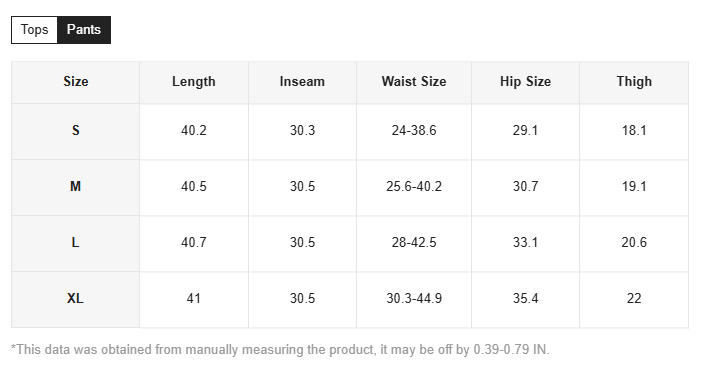Click the Waist Size column header
The image size is (713, 365).
414,82
